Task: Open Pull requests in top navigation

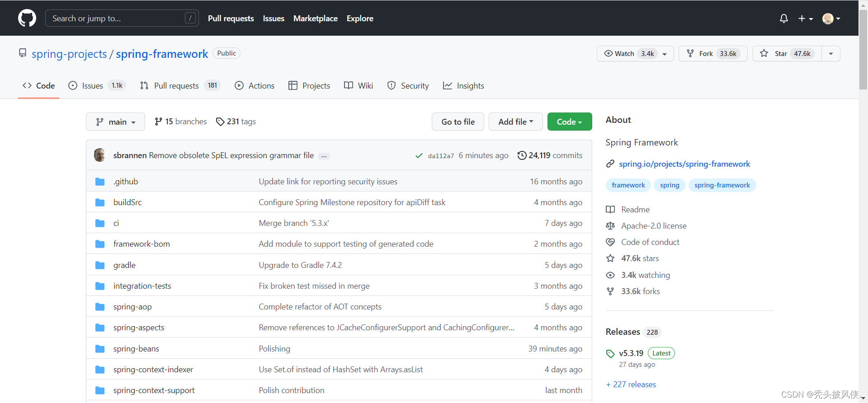Action: [231, 19]
